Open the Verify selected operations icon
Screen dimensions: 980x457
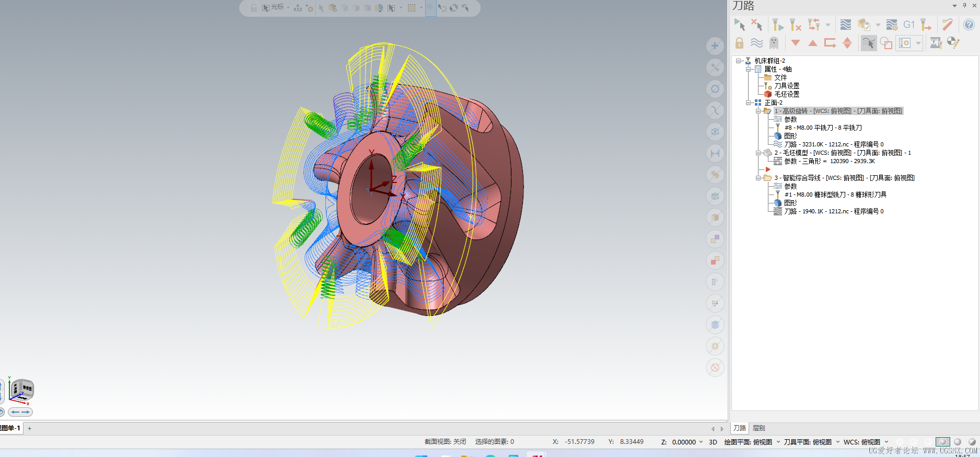[x=864, y=25]
